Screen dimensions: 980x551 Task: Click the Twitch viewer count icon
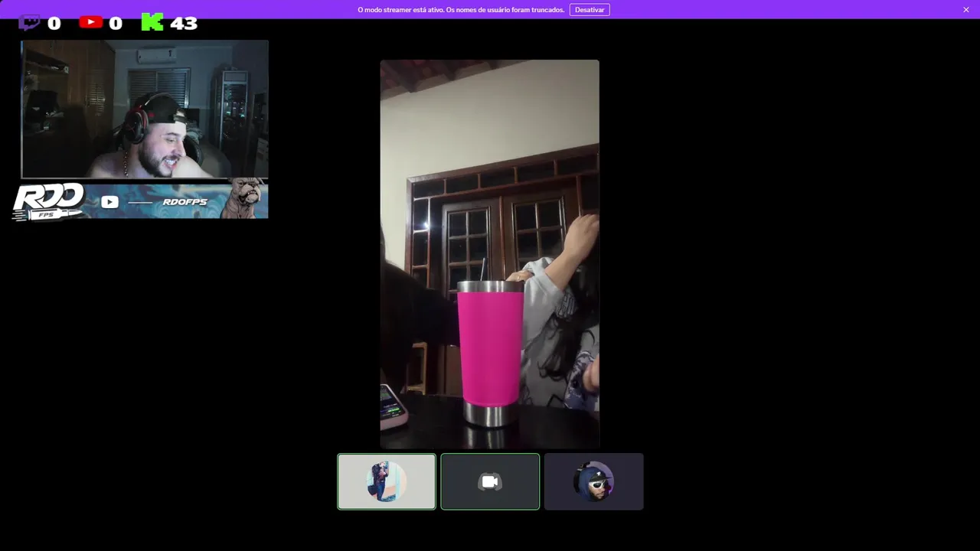29,22
